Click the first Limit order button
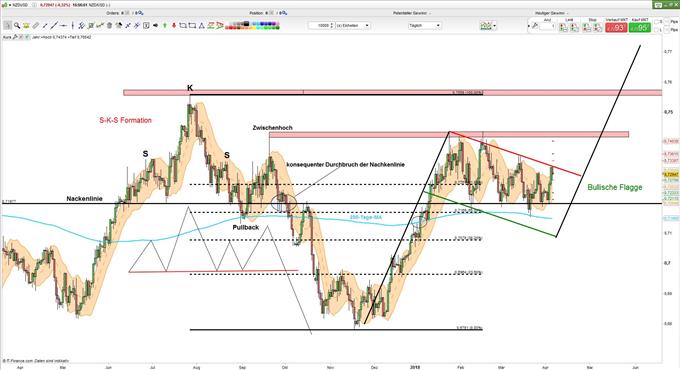 [x=563, y=28]
